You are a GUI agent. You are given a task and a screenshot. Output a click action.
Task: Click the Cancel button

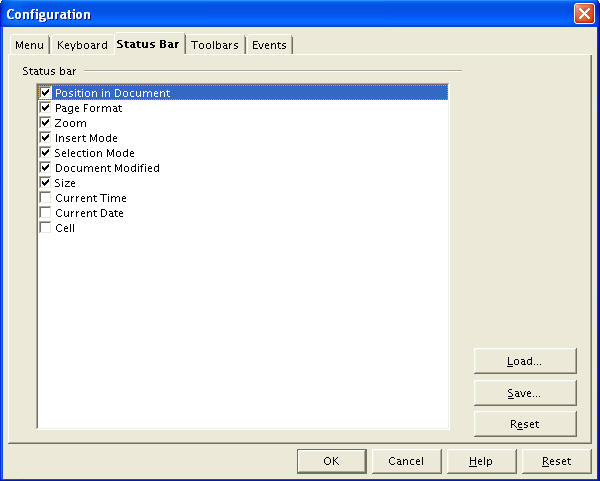click(x=406, y=461)
